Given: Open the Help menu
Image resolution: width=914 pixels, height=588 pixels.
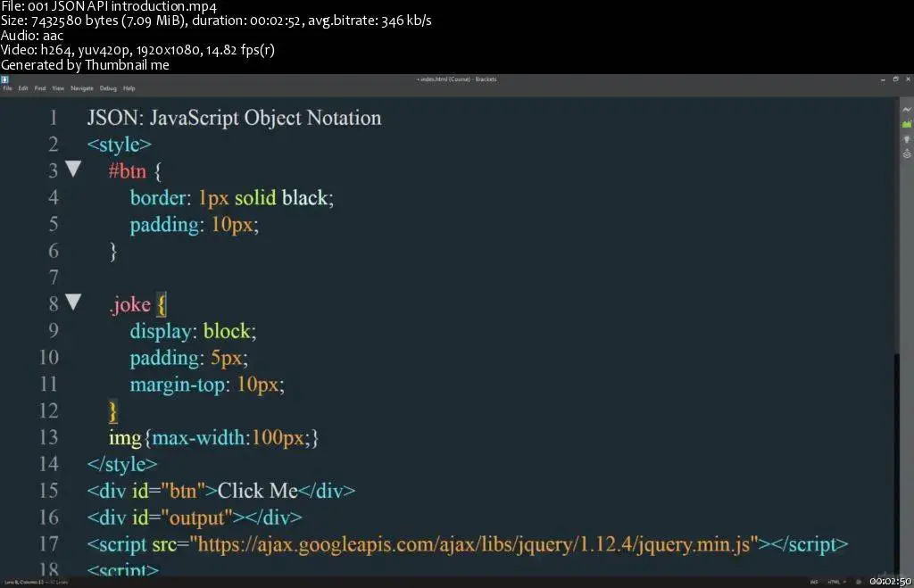Looking at the screenshot, I should click(x=129, y=88).
